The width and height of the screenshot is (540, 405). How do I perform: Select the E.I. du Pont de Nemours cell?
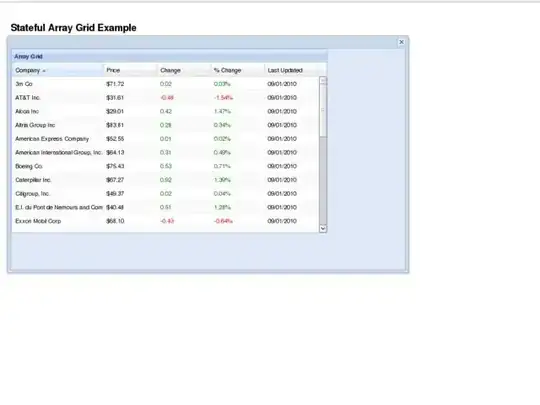pyautogui.click(x=58, y=208)
